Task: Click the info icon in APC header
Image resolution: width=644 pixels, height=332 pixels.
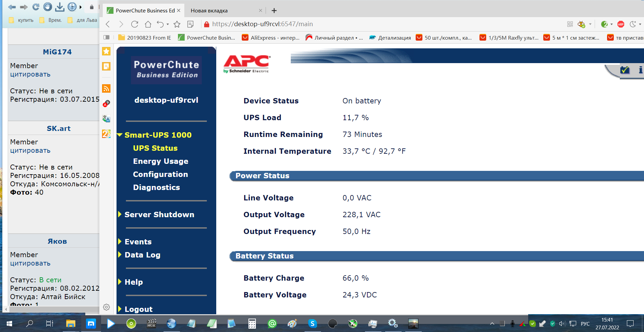Action: 641,70
